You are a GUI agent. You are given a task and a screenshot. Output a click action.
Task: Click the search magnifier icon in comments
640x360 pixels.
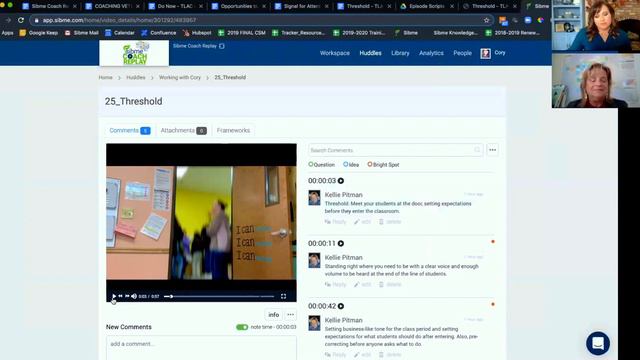click(x=477, y=150)
